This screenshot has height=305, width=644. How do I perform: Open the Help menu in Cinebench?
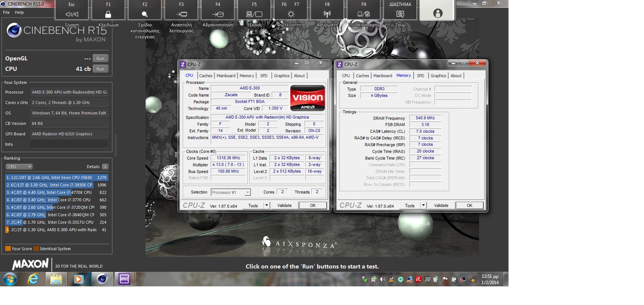(x=19, y=12)
